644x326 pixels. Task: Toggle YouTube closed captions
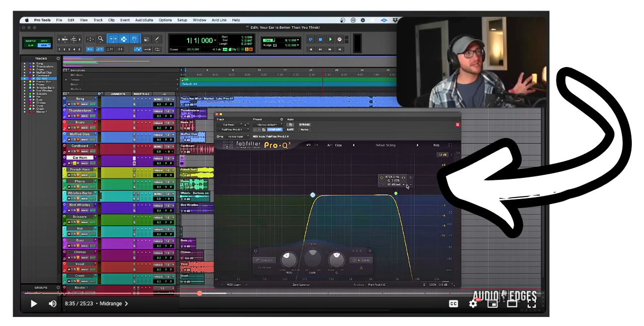click(x=453, y=303)
